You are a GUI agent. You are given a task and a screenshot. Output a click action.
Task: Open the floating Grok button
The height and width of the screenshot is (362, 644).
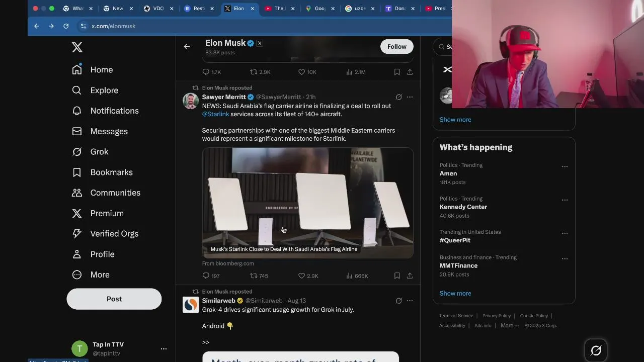[596, 350]
